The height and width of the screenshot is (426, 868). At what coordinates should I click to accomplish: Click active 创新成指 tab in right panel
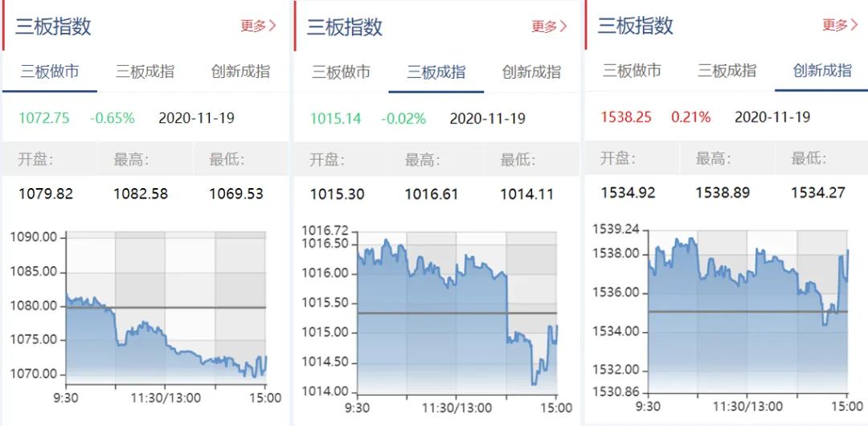(x=822, y=71)
